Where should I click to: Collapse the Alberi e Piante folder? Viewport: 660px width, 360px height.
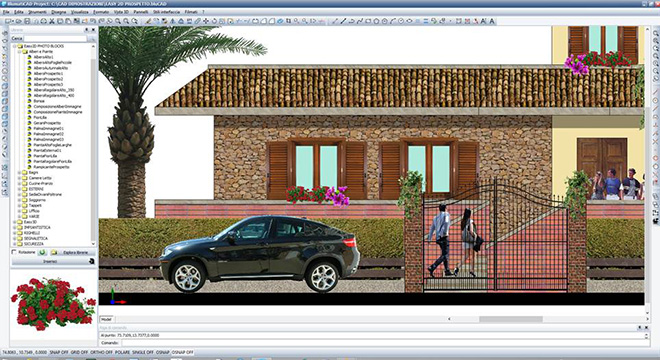pos(19,51)
